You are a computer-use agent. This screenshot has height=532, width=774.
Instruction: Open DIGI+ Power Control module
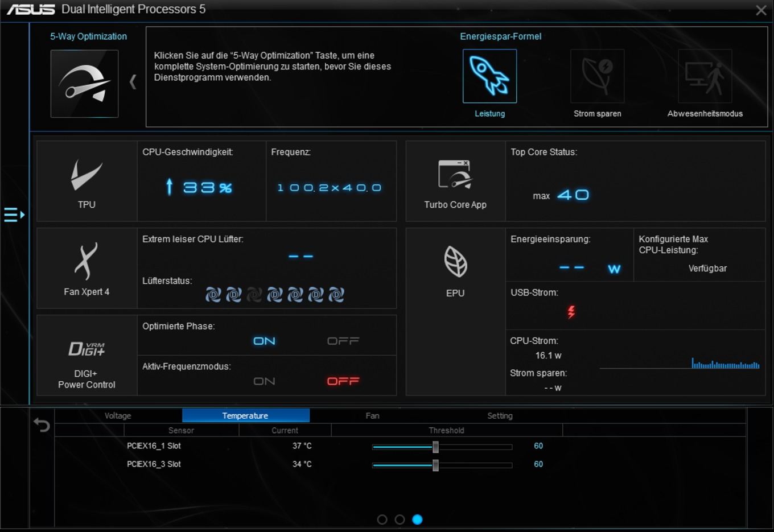[87, 356]
